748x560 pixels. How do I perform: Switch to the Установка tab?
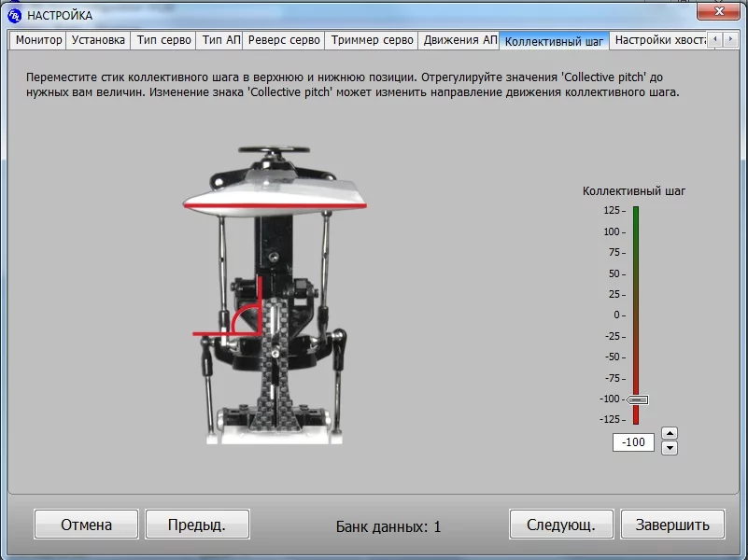98,40
